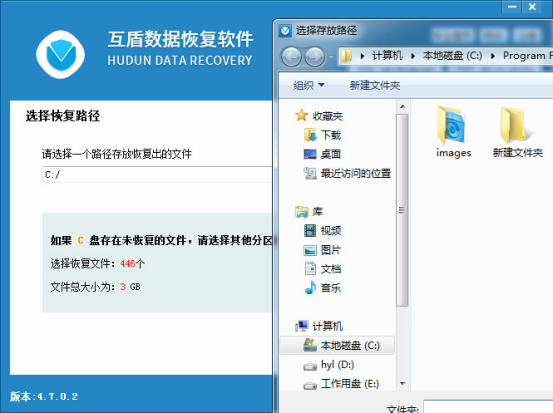Open 最近访问的位置 in favorites
This screenshot has width=553, height=413.
[x=356, y=173]
